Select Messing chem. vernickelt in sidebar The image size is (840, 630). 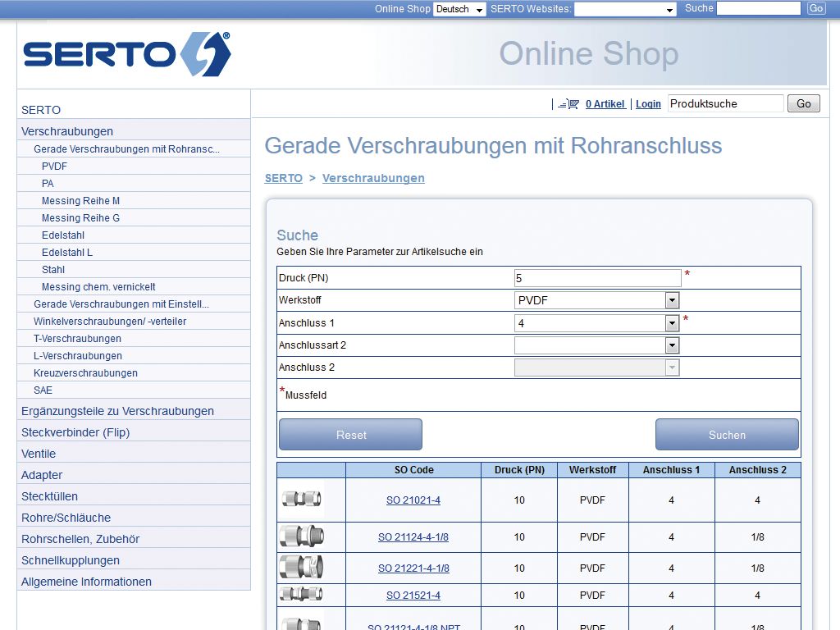click(x=134, y=286)
